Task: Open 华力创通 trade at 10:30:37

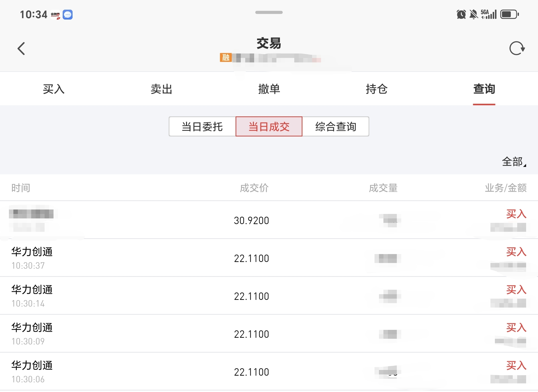Action: coord(269,258)
